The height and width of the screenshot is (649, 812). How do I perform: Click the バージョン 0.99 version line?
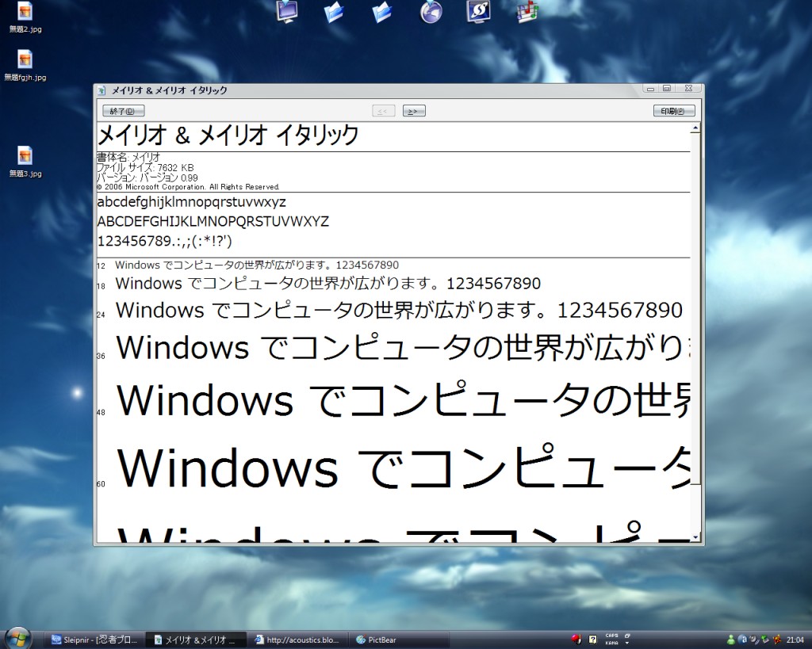pyautogui.click(x=147, y=178)
